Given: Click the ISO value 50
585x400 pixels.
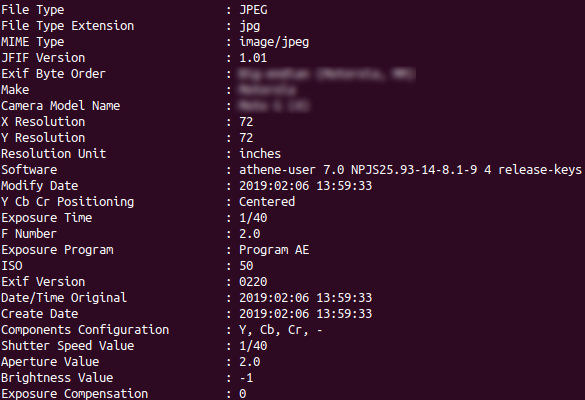Looking at the screenshot, I should 246,266.
